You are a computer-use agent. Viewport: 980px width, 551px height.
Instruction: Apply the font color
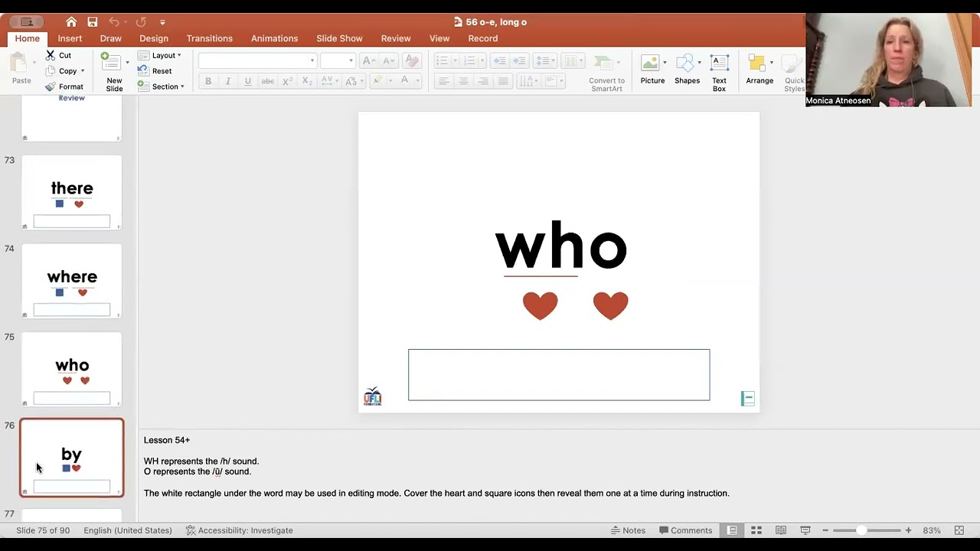point(404,81)
